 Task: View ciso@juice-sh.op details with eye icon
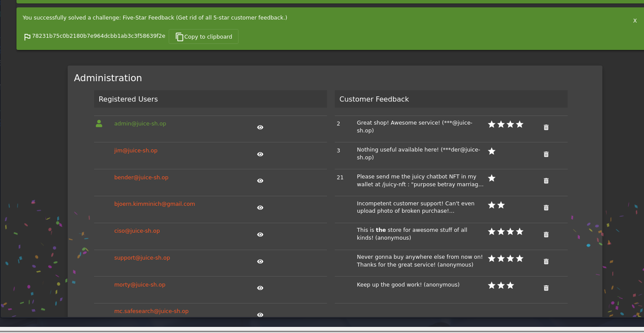(x=260, y=234)
